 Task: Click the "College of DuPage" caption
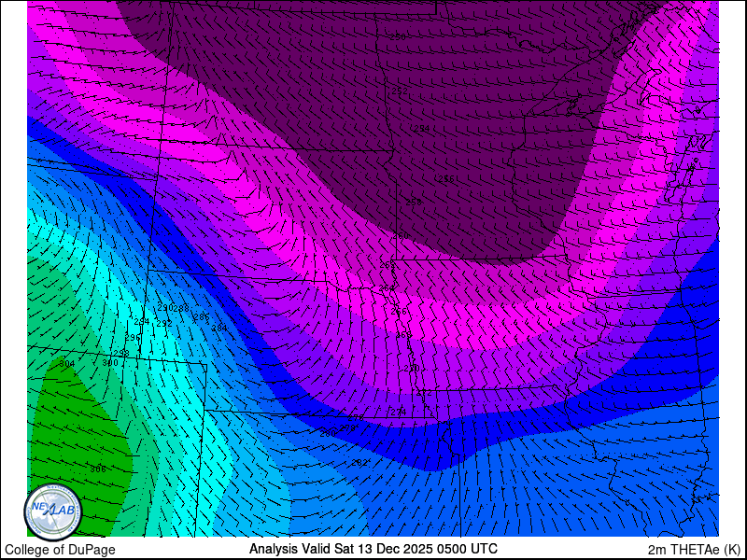(x=60, y=550)
